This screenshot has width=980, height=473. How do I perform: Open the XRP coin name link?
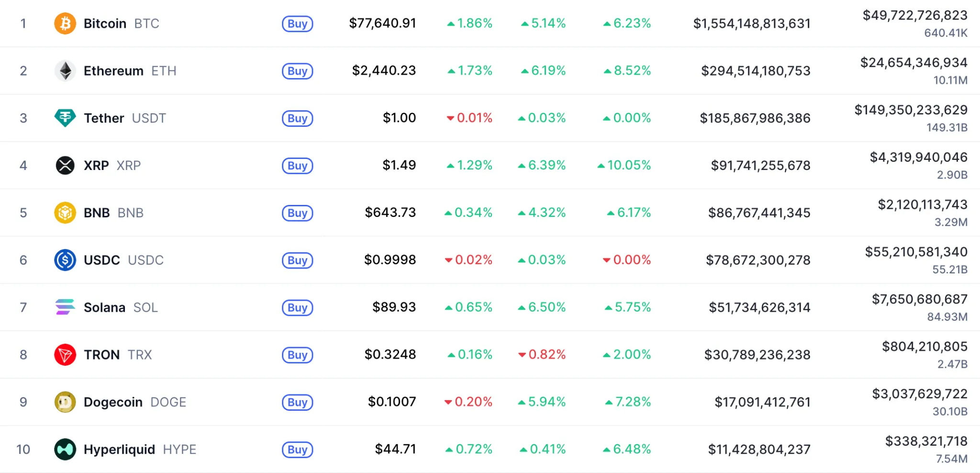[96, 166]
